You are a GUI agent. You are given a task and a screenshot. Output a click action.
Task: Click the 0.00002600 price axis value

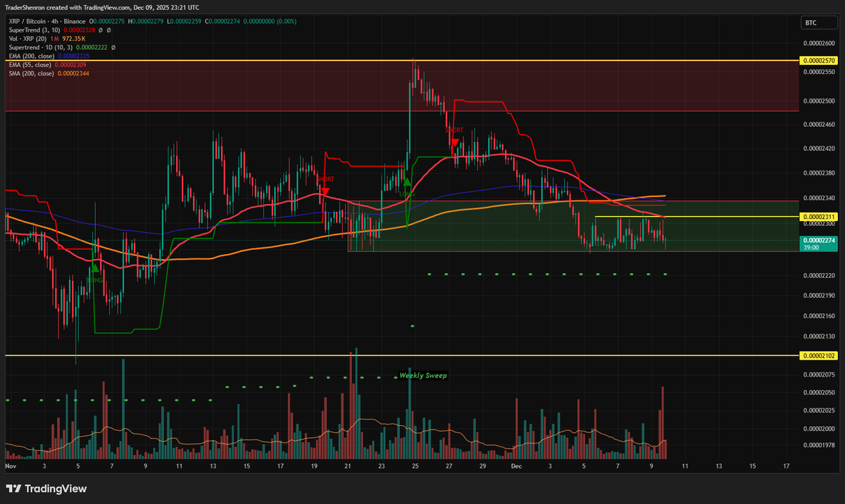pyautogui.click(x=819, y=43)
